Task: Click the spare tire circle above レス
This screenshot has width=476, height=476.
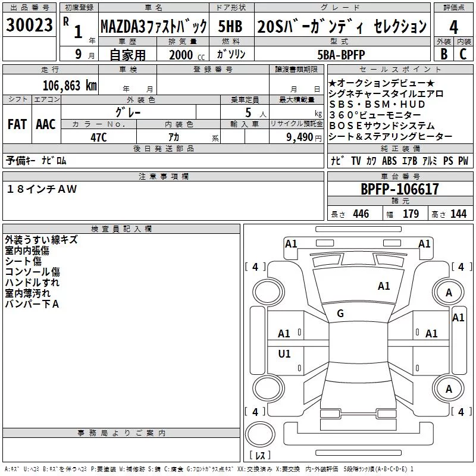Action: [x=260, y=434]
